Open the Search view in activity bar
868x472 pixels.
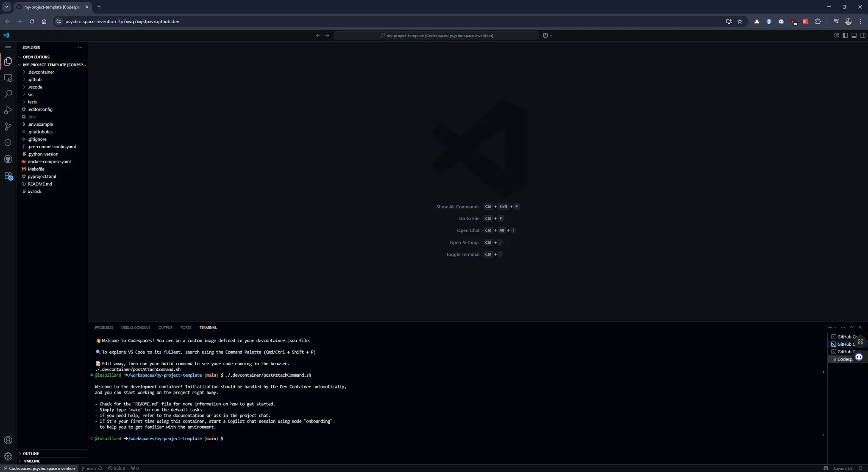pos(8,94)
